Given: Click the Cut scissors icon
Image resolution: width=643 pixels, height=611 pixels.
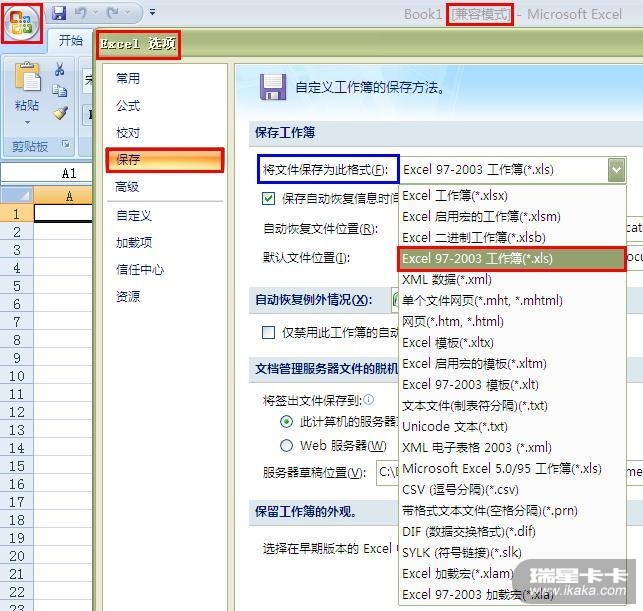Looking at the screenshot, I should pos(59,69).
